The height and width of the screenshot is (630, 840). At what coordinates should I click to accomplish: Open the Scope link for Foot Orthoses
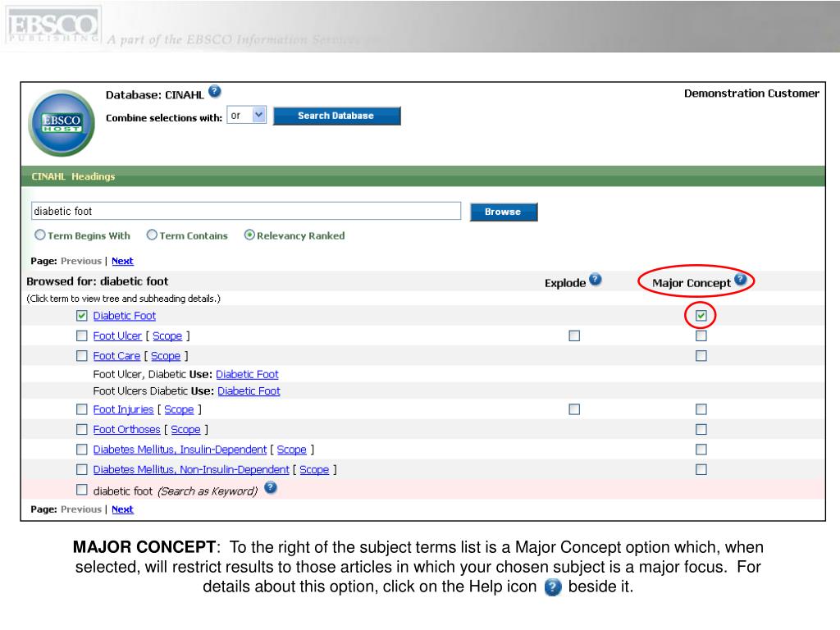click(185, 430)
